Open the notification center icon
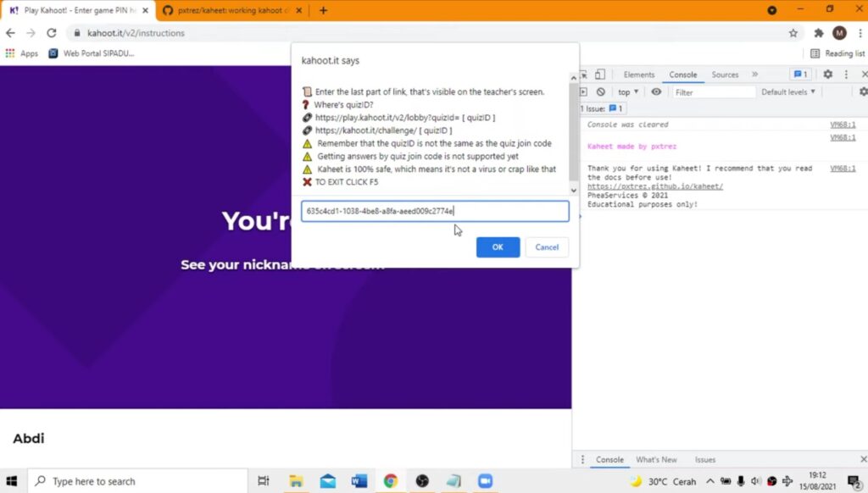The height and width of the screenshot is (493, 868). (x=854, y=482)
